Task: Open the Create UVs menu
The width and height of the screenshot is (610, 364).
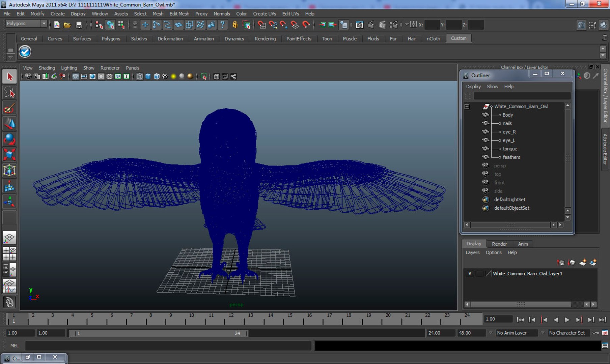Action: 265,14
